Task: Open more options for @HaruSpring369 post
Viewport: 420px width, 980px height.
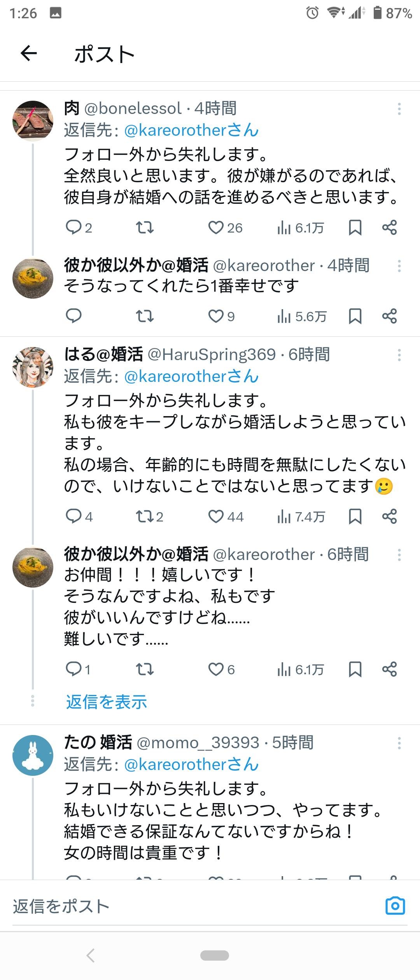Action: (x=399, y=355)
